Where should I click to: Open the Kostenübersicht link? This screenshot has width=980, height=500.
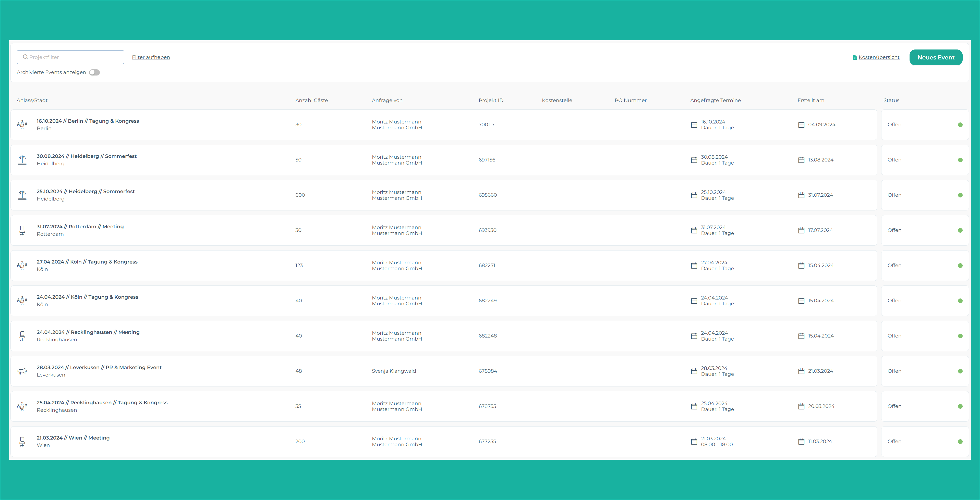pyautogui.click(x=879, y=57)
